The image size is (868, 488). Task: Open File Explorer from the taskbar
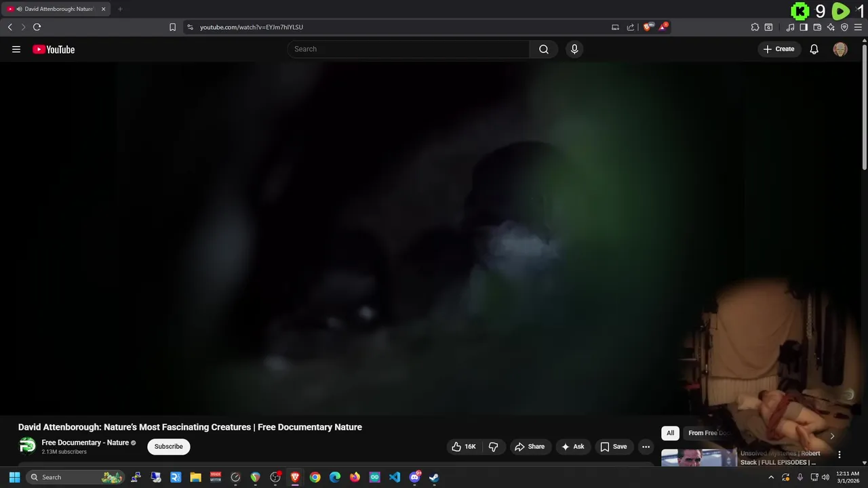(195, 477)
